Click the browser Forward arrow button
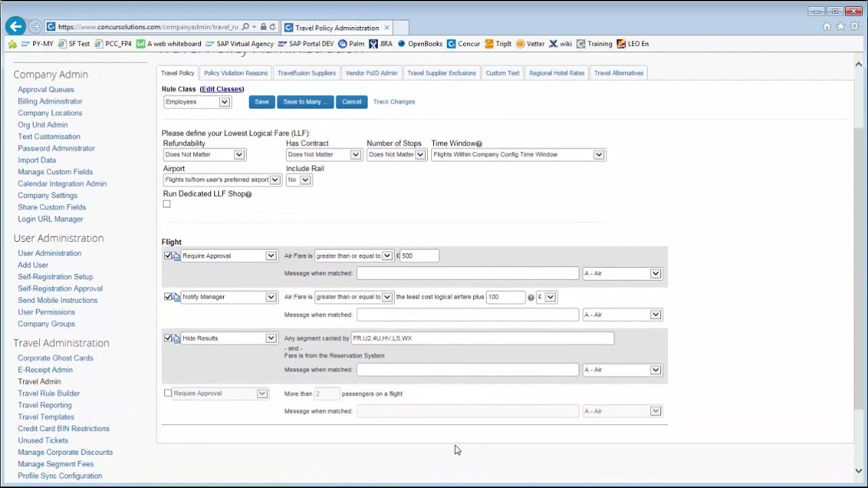The image size is (868, 488). pos(35,27)
